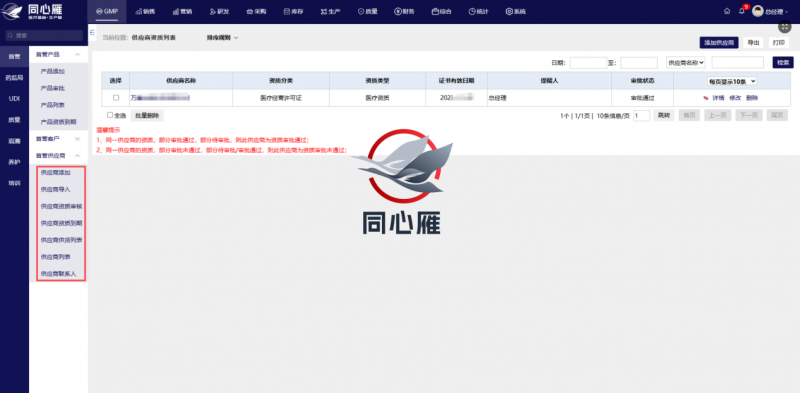This screenshot has width=800, height=393.
Task: Collapse the 首营供应商 menu group
Action: tap(58, 156)
